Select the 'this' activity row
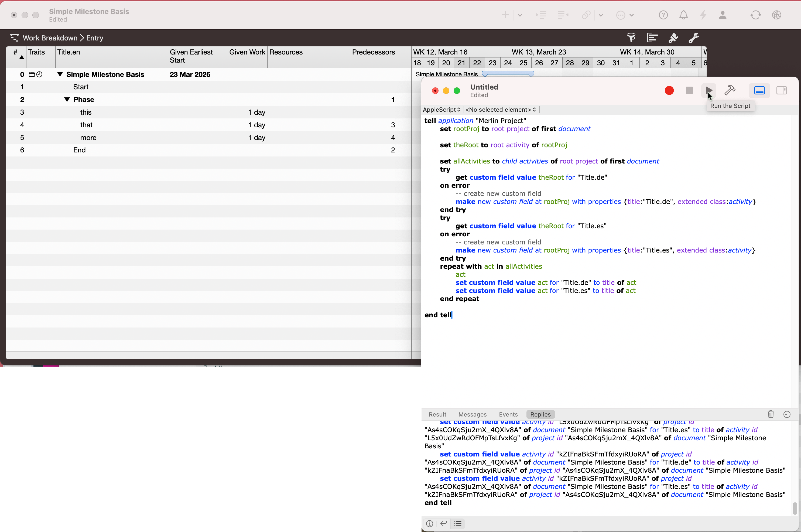 pyautogui.click(x=208, y=112)
